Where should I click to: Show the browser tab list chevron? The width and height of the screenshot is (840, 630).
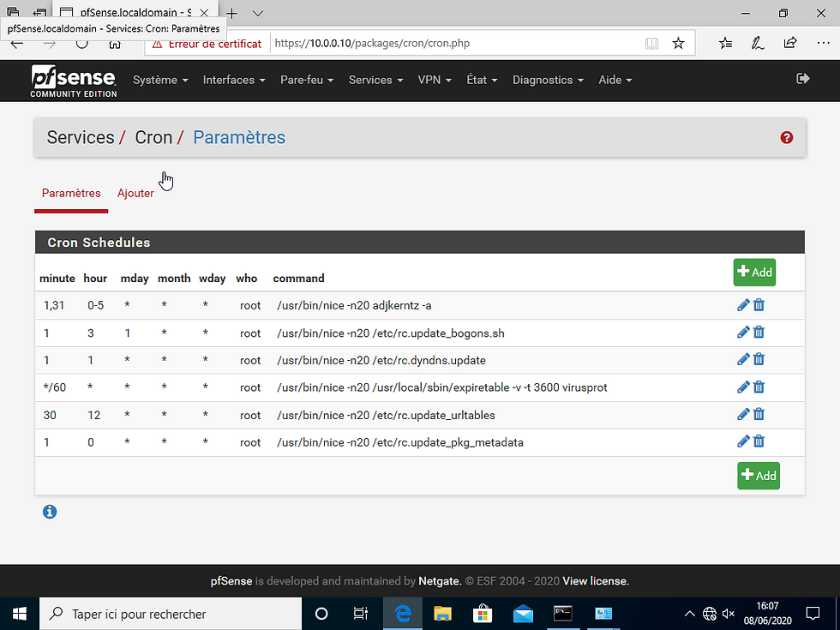tap(258, 14)
